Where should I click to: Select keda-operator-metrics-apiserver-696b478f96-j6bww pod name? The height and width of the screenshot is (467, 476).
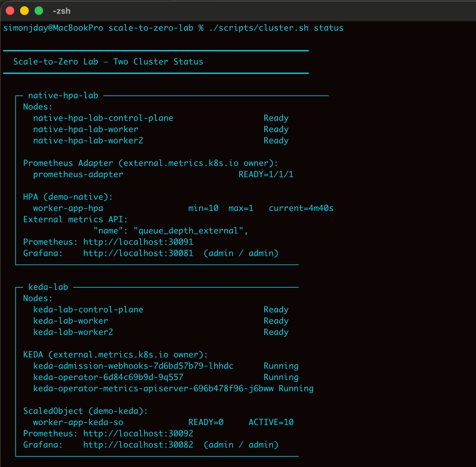153,388
